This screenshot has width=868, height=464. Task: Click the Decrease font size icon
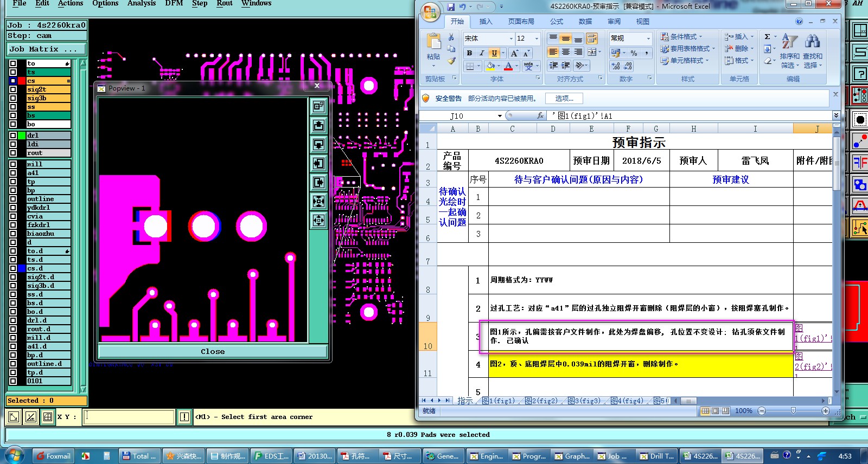coord(526,53)
